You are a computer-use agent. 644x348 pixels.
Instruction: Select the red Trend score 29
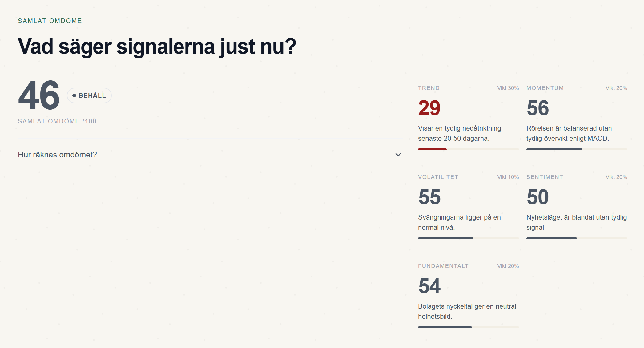[x=429, y=108]
